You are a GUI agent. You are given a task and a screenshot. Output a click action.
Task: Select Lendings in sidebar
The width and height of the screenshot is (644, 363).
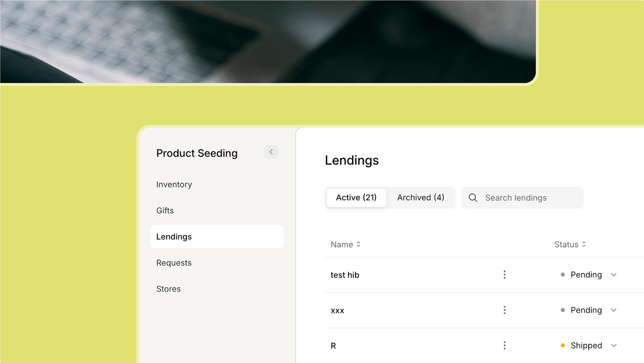click(x=174, y=237)
